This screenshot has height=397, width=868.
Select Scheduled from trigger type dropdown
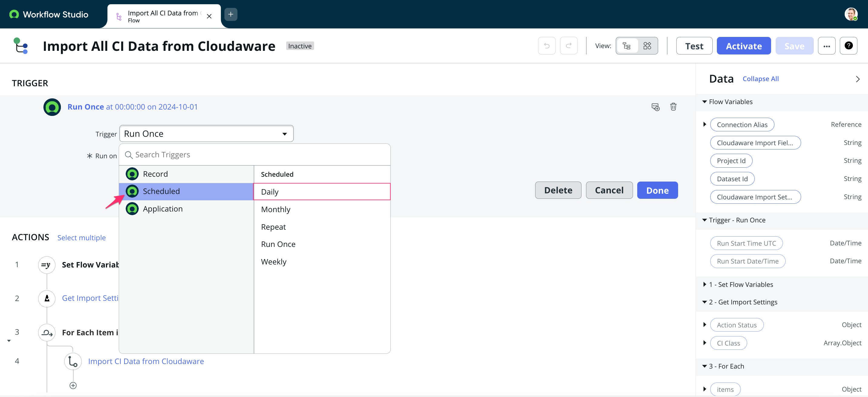point(161,191)
